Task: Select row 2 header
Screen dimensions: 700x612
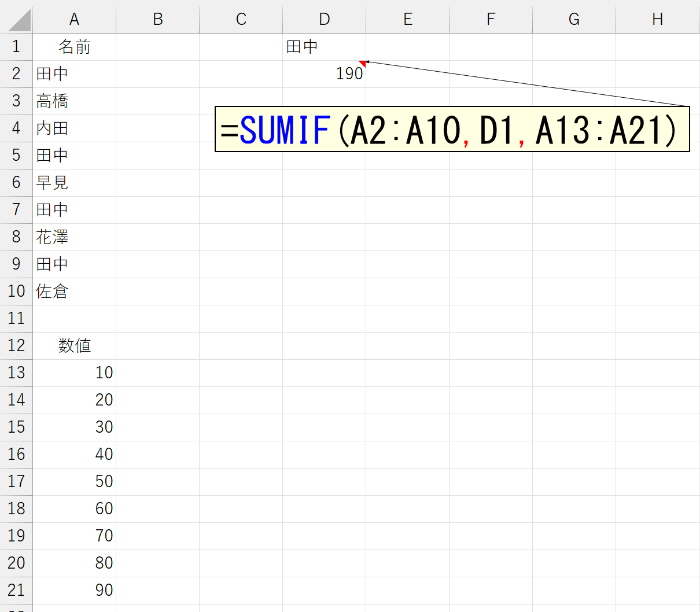Action: point(16,74)
